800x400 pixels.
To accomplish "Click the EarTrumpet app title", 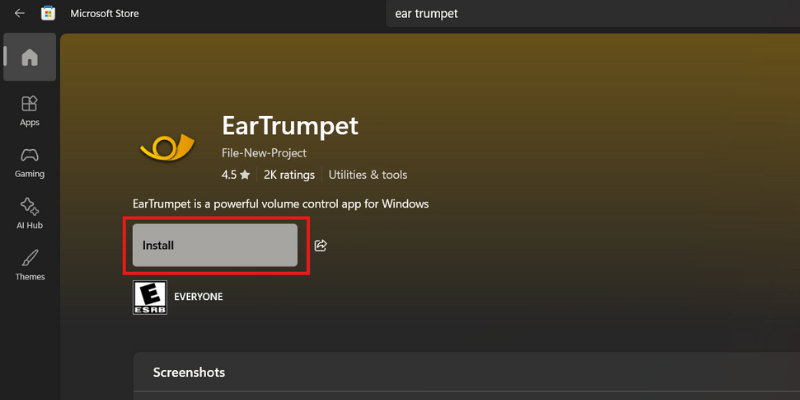I will point(290,126).
